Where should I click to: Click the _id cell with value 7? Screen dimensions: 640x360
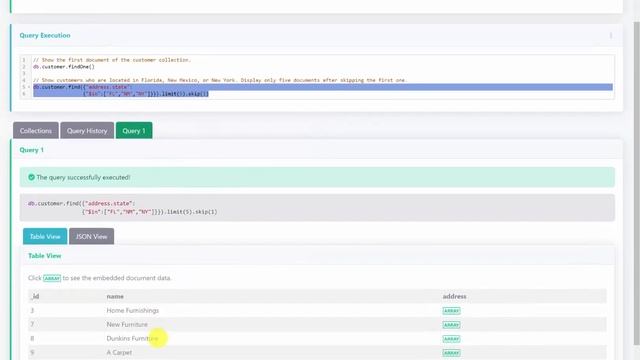(32, 324)
